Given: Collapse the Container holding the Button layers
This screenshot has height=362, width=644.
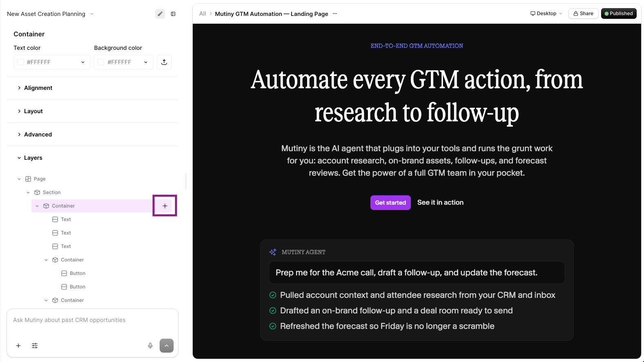Looking at the screenshot, I should [x=46, y=260].
